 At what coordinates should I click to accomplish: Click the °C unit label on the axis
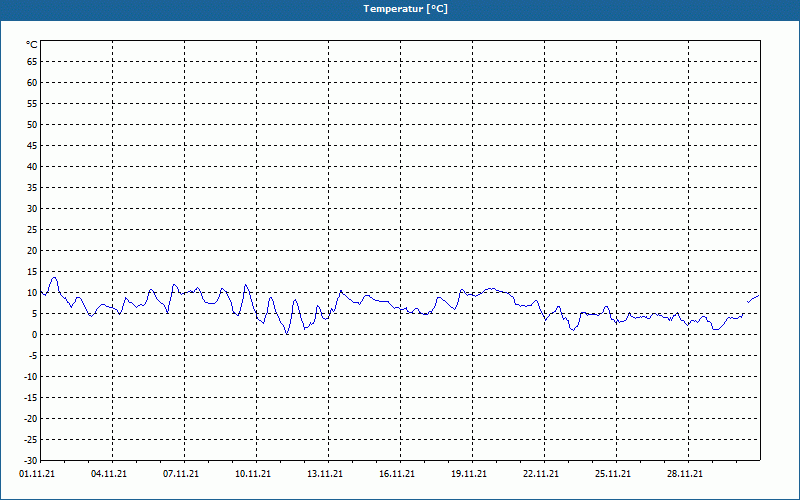(x=32, y=45)
